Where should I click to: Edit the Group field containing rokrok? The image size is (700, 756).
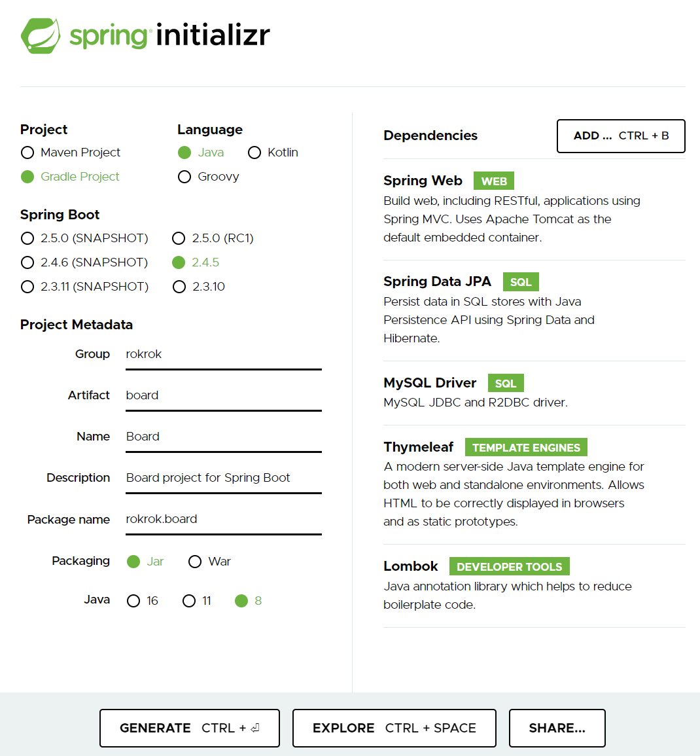pos(224,355)
